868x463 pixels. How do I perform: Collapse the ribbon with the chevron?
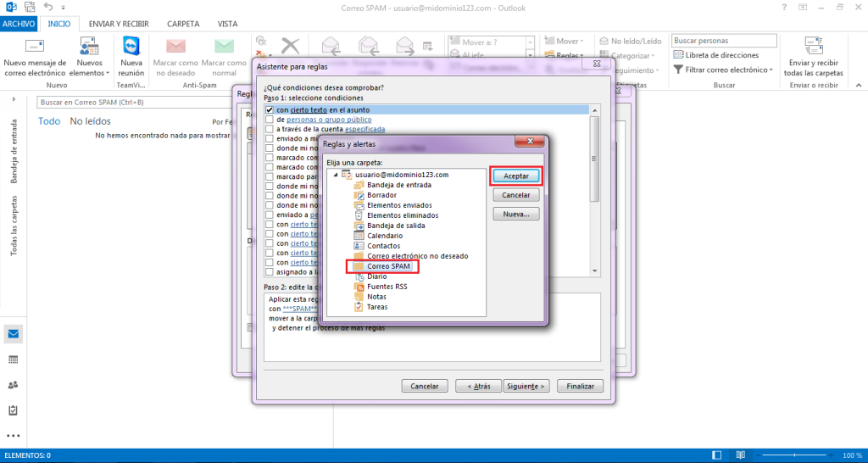tap(859, 86)
